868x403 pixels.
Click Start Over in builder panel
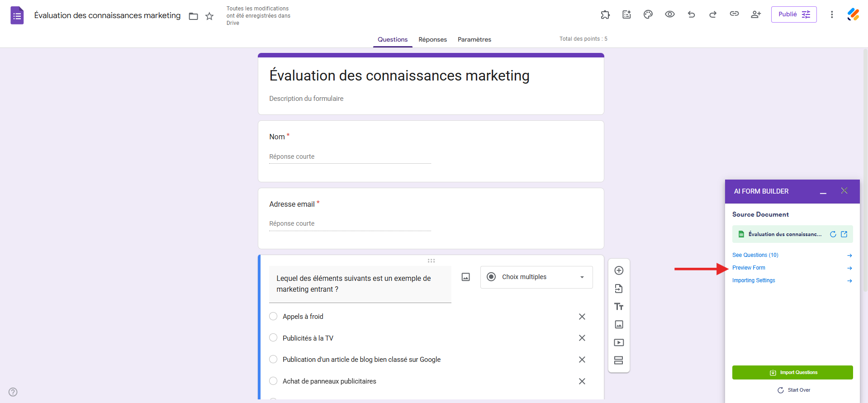pyautogui.click(x=794, y=390)
